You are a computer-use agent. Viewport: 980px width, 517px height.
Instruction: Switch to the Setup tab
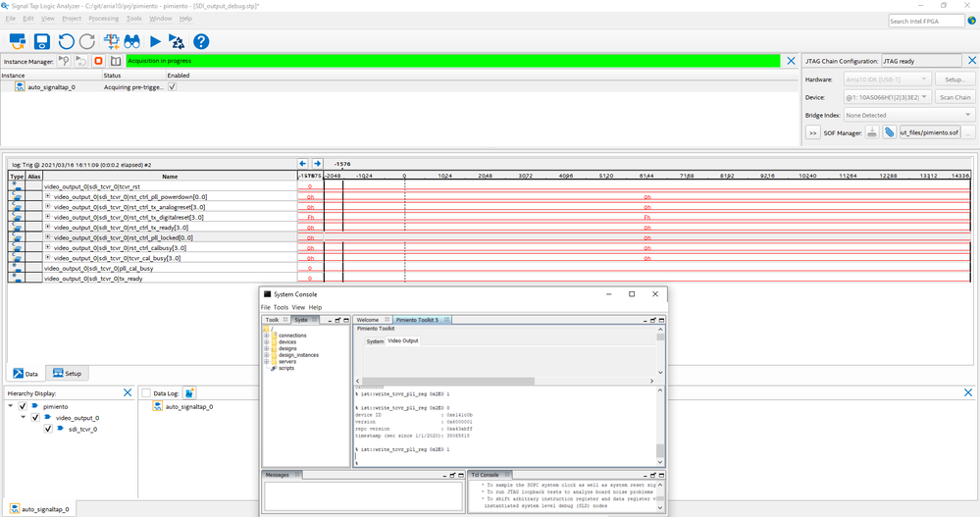pyautogui.click(x=68, y=374)
